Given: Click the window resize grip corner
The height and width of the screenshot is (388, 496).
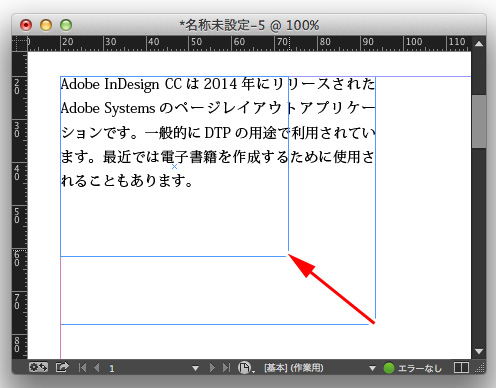Looking at the screenshot, I should coord(480,368).
